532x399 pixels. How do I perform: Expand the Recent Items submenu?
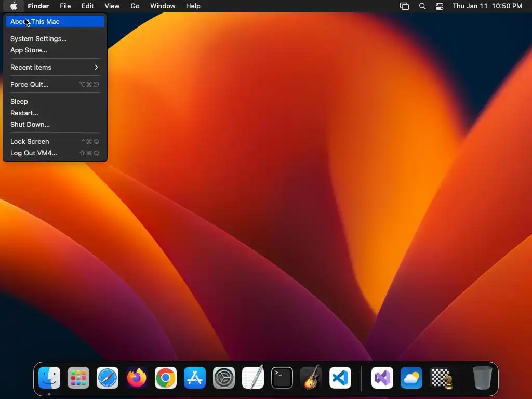(55, 67)
